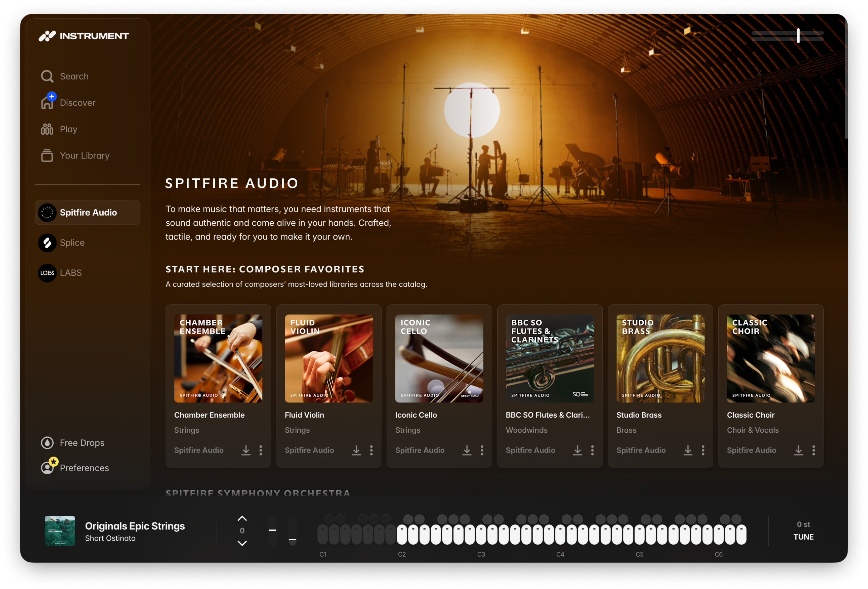
Task: Click Spitfire Audio link under Fluid Violin
Action: coord(309,450)
